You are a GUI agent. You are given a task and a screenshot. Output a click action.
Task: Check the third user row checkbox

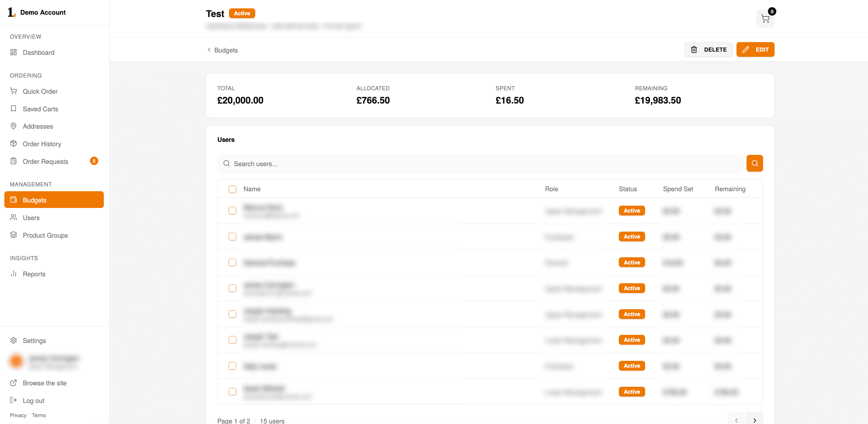click(232, 262)
